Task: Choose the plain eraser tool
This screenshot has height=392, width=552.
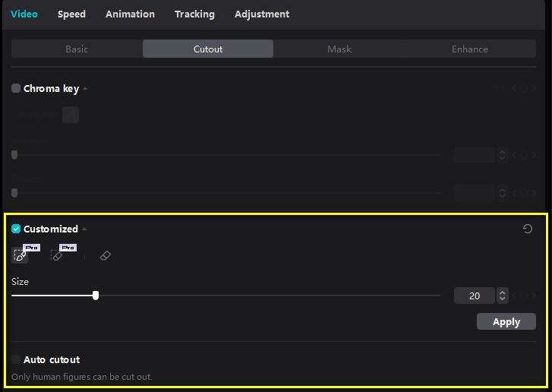Action: [x=106, y=255]
